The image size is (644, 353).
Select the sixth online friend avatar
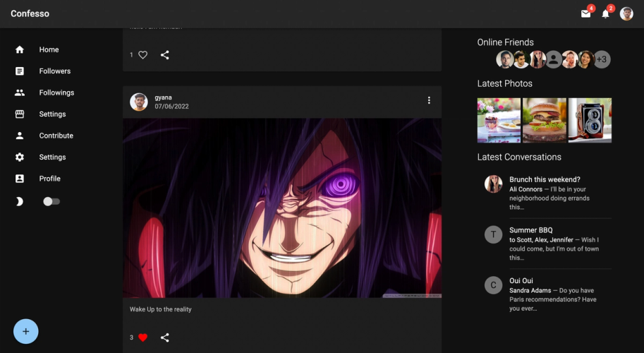(586, 59)
